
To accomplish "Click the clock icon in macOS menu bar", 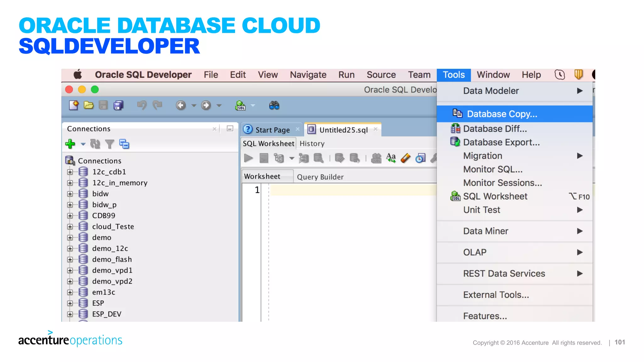I will [x=560, y=74].
